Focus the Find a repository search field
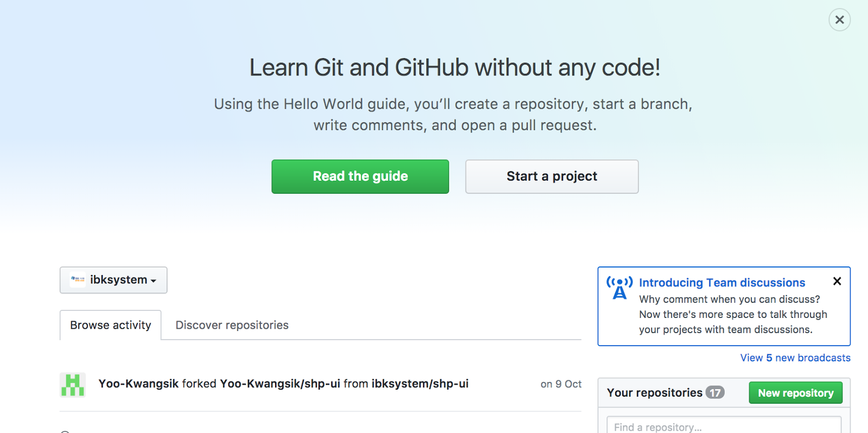868x433 pixels. [x=724, y=426]
